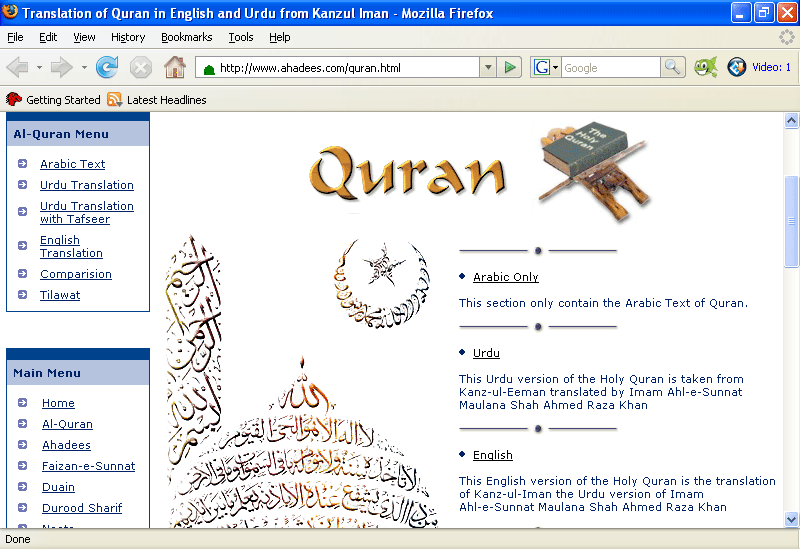800x549 pixels.
Task: Go to Ahadees in Main Menu
Action: [x=66, y=445]
